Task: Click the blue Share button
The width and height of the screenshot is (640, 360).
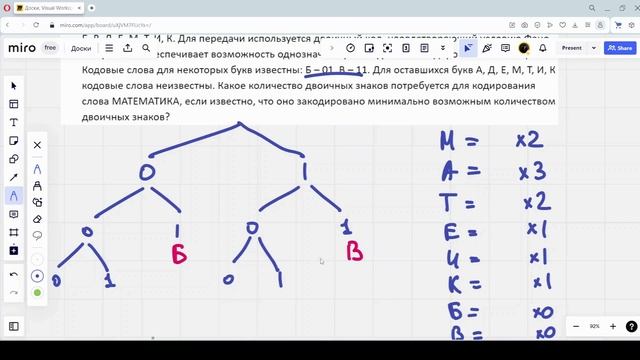Action: click(620, 48)
